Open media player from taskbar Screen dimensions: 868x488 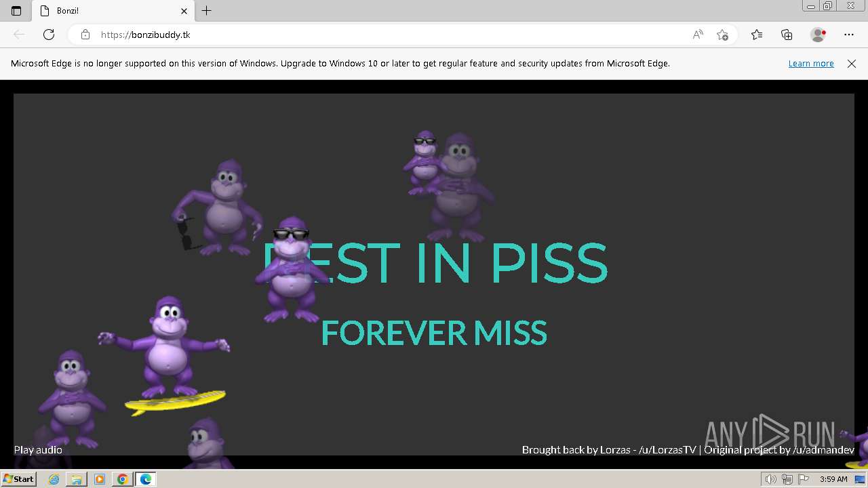pos(100,479)
